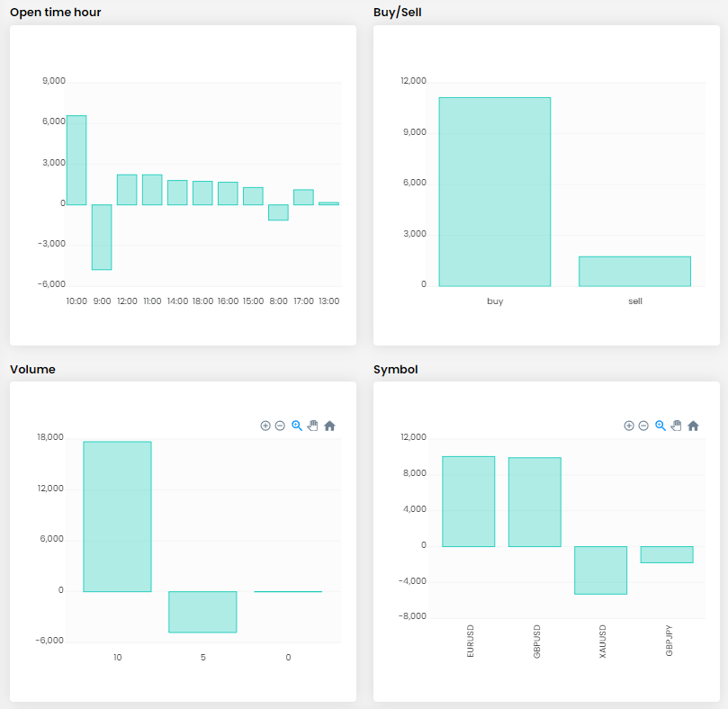The width and height of the screenshot is (728, 709).
Task: Click zoom out icon on Symbol chart
Action: point(643,426)
